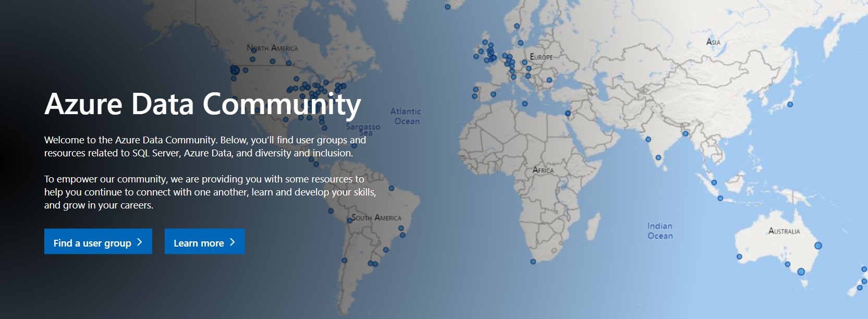
Task: Click the South America map label
Action: click(376, 217)
